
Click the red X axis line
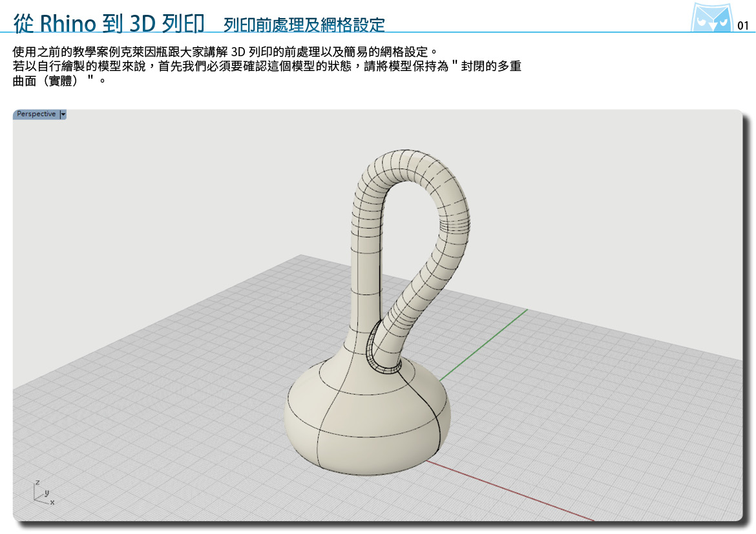(x=510, y=491)
